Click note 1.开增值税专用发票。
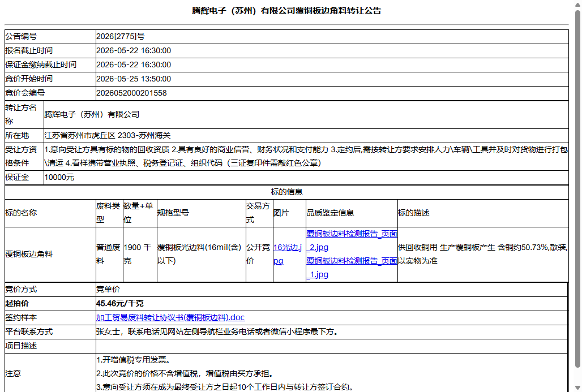Viewport: 582px width, 392px height. tap(134, 360)
